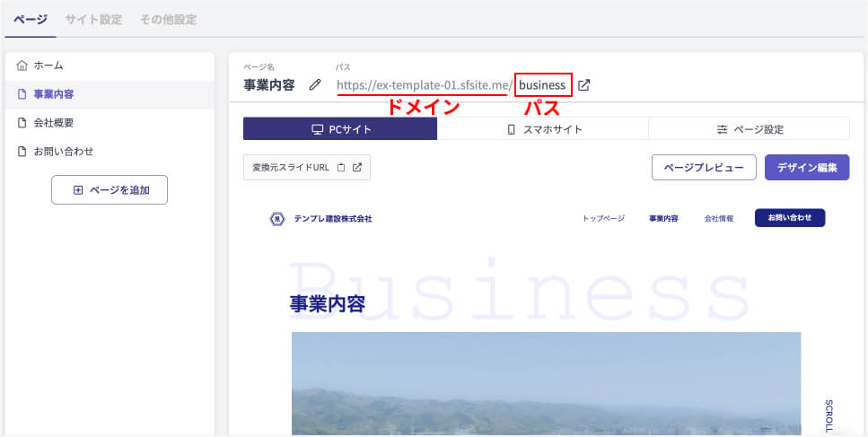
Task: Open the ページ設定 tab
Action: pos(749,129)
